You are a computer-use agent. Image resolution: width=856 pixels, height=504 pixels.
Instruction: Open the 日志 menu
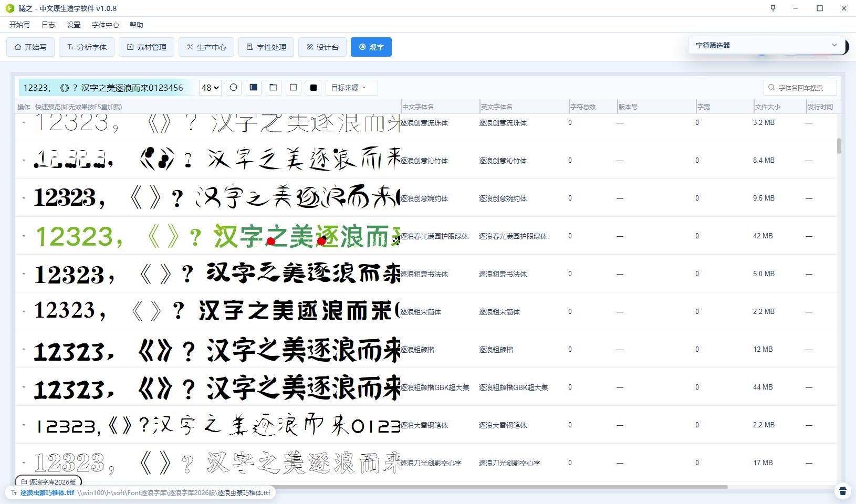coord(48,25)
